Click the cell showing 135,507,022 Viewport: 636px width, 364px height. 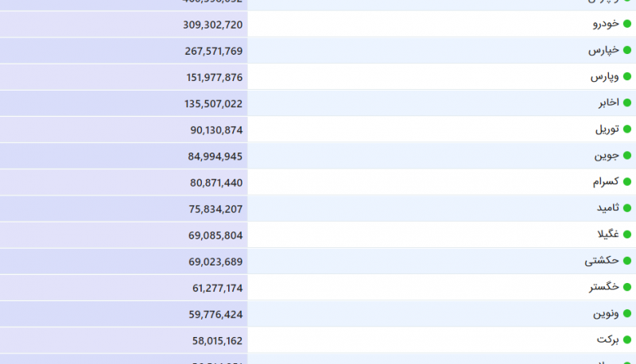pos(124,103)
